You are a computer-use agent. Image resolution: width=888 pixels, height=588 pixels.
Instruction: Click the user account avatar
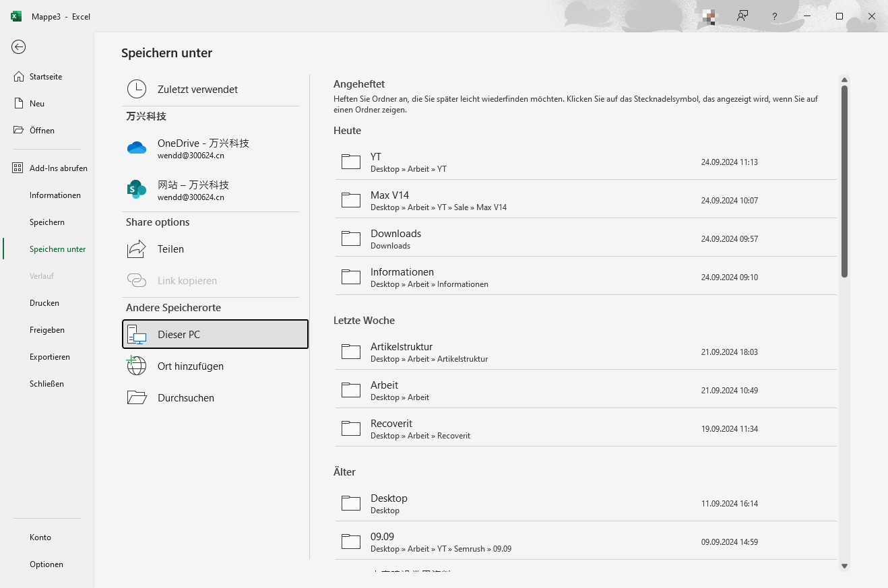(x=708, y=16)
